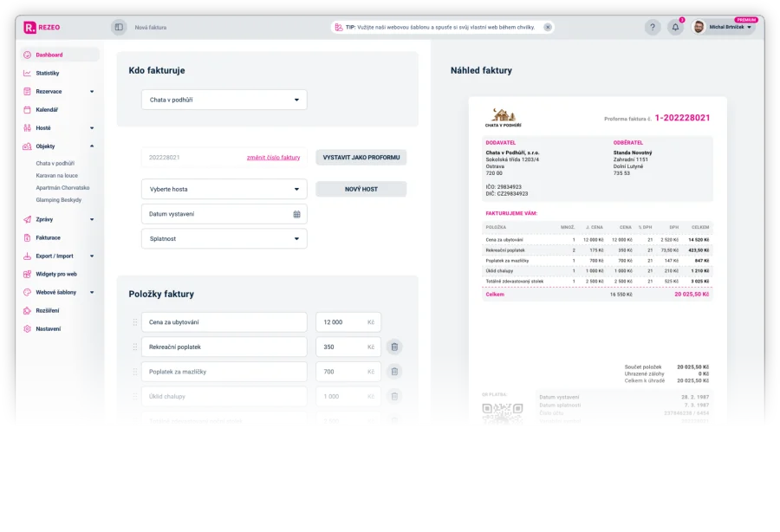This screenshot has height=532, width=780.
Task: Open the help question mark icon
Action: click(653, 28)
